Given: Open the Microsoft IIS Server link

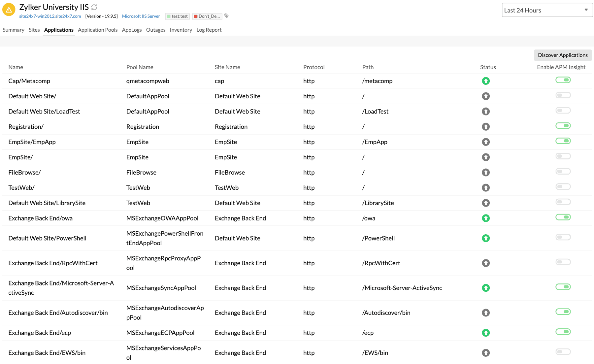Looking at the screenshot, I should point(141,16).
